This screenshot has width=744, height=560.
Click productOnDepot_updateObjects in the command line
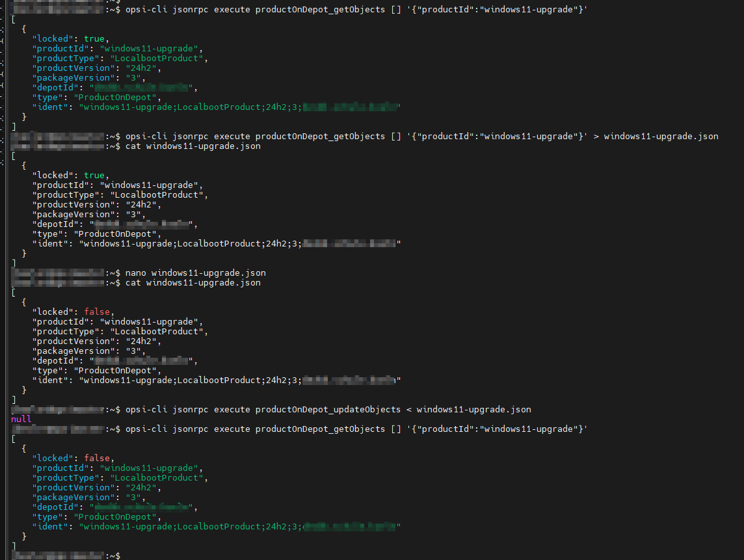pyautogui.click(x=328, y=410)
